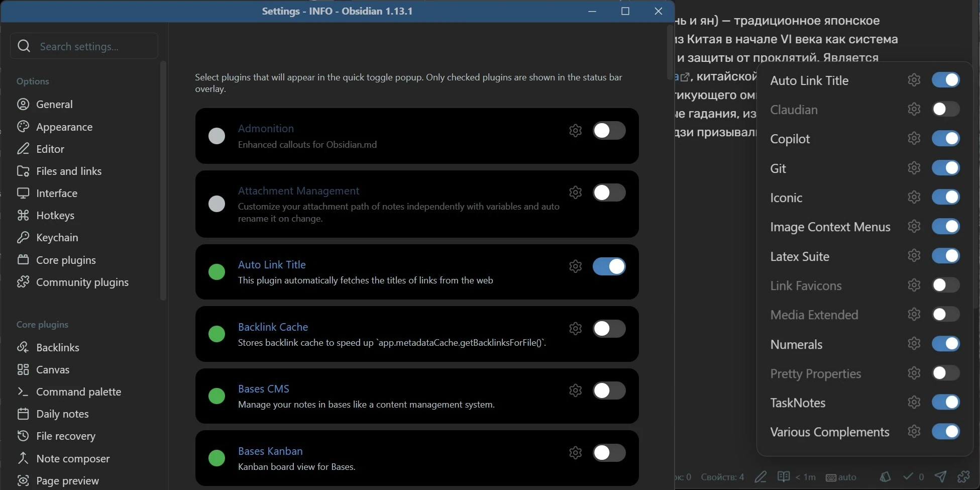The image size is (980, 490).
Task: Open Appearance settings tab
Action: tap(85, 127)
